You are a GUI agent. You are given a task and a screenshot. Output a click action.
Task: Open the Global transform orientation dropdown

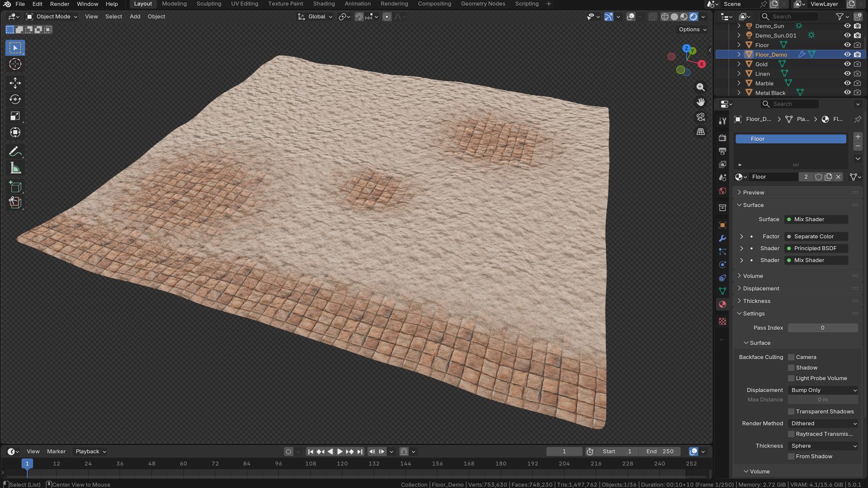click(315, 17)
